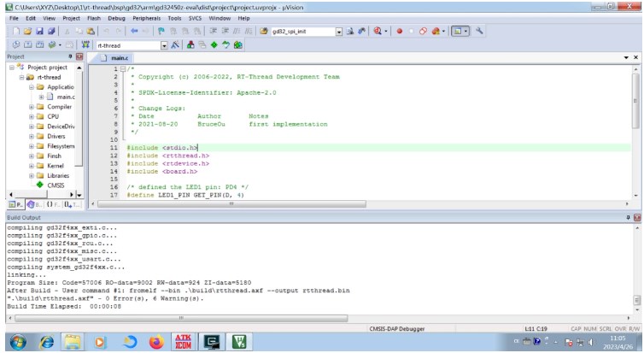
Task: Click the Save file toolbar icon
Action: pos(38,31)
